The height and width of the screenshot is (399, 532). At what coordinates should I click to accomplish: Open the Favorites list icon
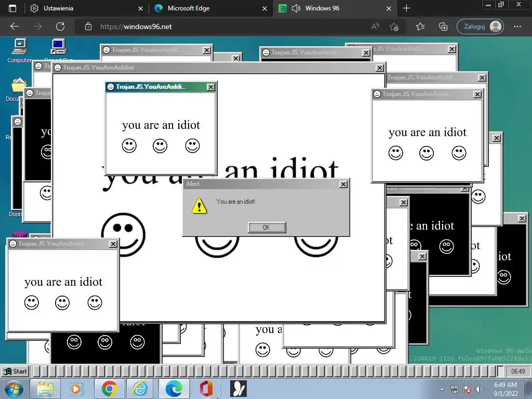coord(420,26)
